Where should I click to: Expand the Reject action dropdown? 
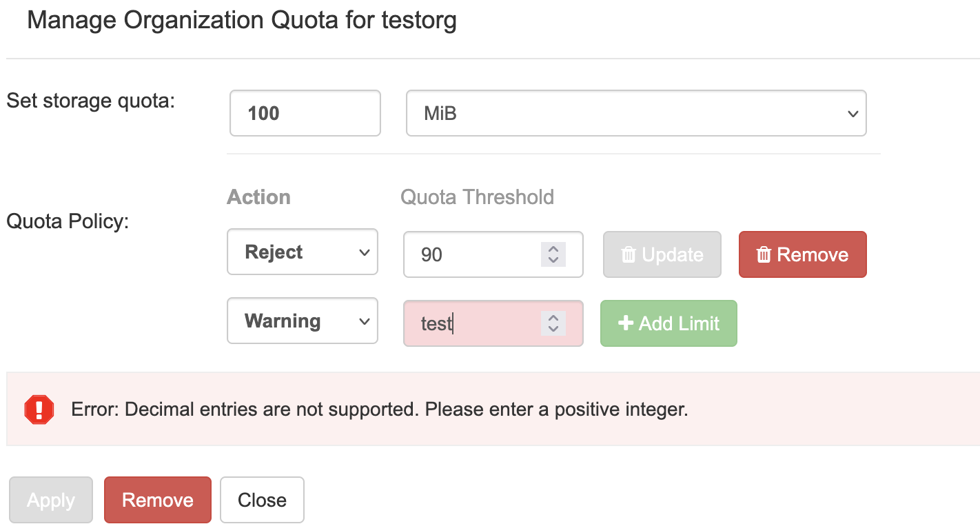(303, 252)
